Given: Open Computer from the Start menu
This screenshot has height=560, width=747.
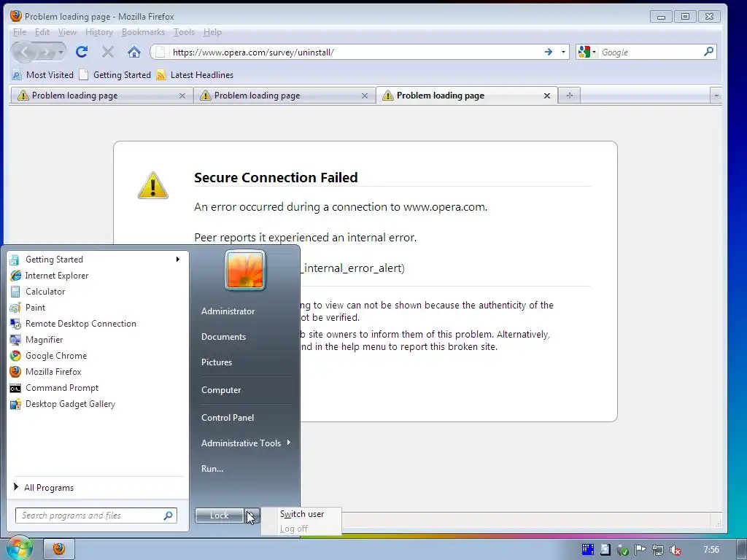Looking at the screenshot, I should [x=221, y=390].
